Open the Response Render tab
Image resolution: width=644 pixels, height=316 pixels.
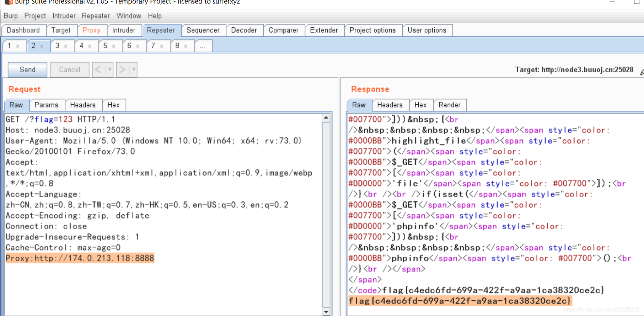[x=450, y=105]
